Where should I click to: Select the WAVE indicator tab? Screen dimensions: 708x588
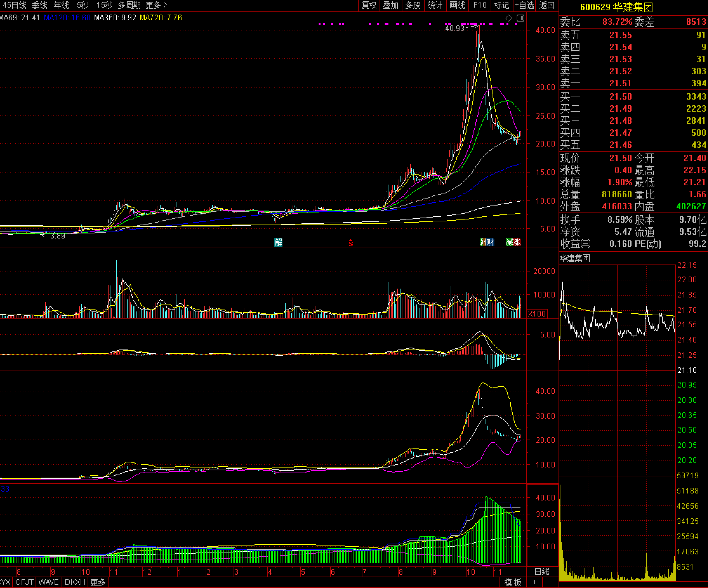[49, 582]
